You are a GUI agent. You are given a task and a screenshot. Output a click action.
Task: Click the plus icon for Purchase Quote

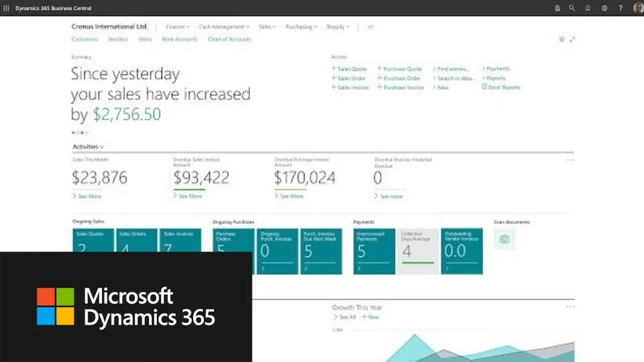[380, 68]
